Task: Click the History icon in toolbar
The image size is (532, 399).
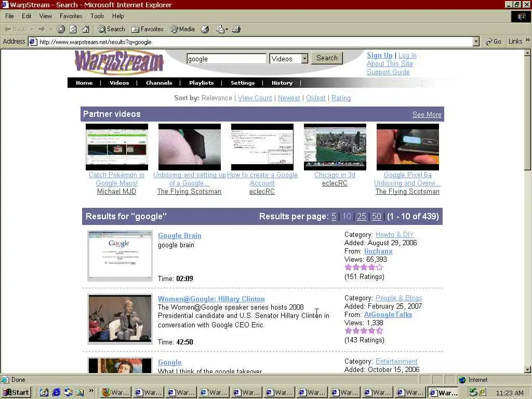Action: [205, 29]
